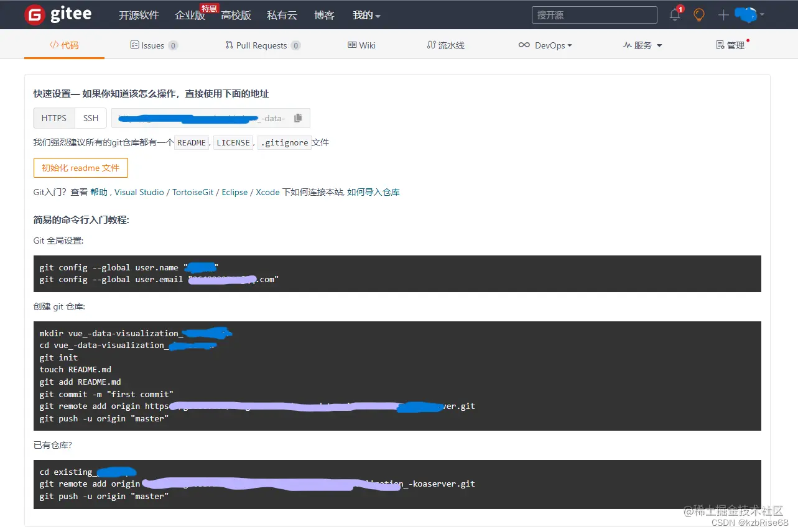Click the 初始化 readme 文件 button
798x532 pixels.
tap(80, 167)
